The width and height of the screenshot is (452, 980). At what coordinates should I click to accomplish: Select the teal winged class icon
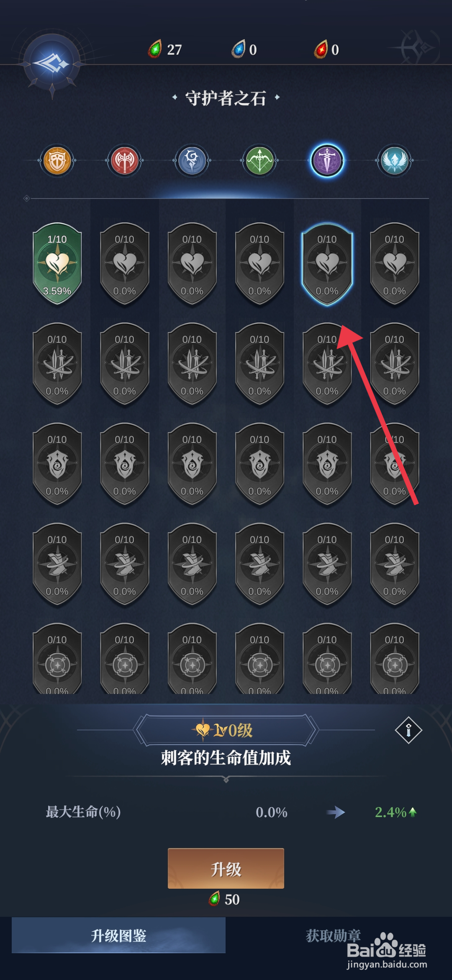pyautogui.click(x=395, y=160)
